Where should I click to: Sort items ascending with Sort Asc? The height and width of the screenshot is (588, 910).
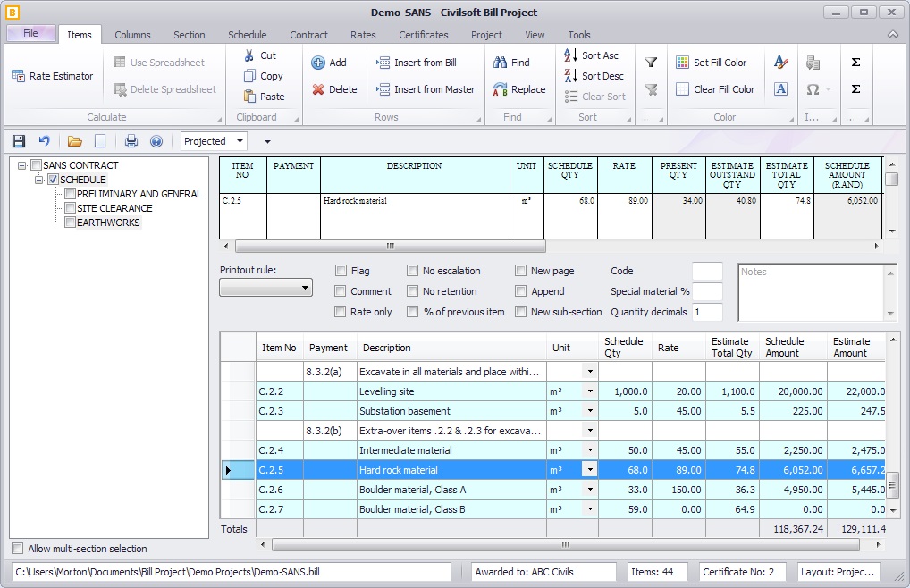592,55
